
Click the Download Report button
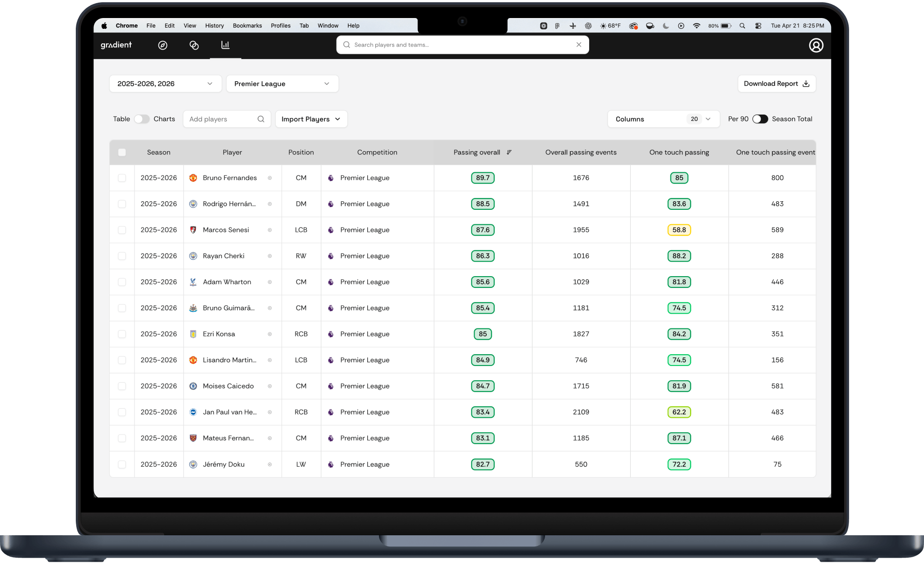coord(776,84)
